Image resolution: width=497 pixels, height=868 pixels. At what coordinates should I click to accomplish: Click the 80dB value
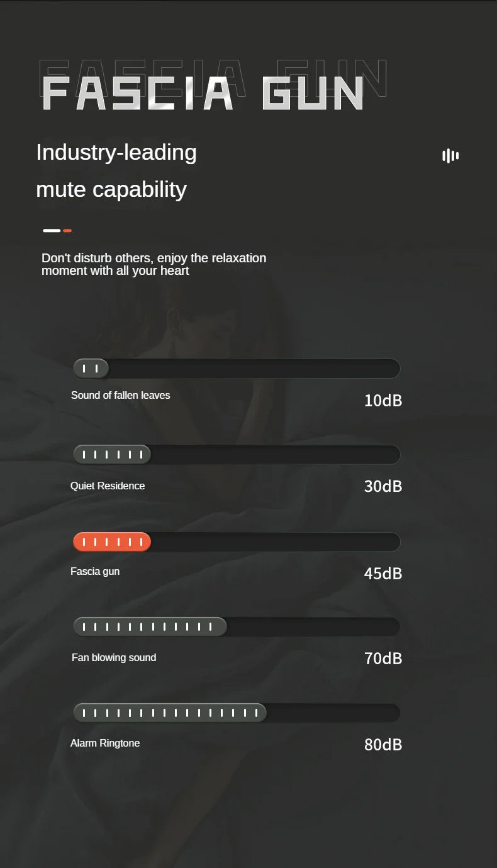pos(383,745)
